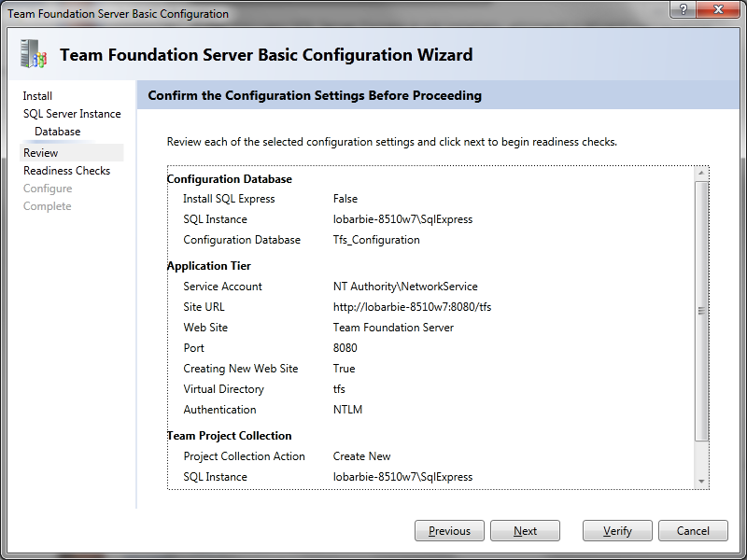This screenshot has width=747, height=560.
Task: Click SQL Instance value under Team Project Collection
Action: pos(403,477)
